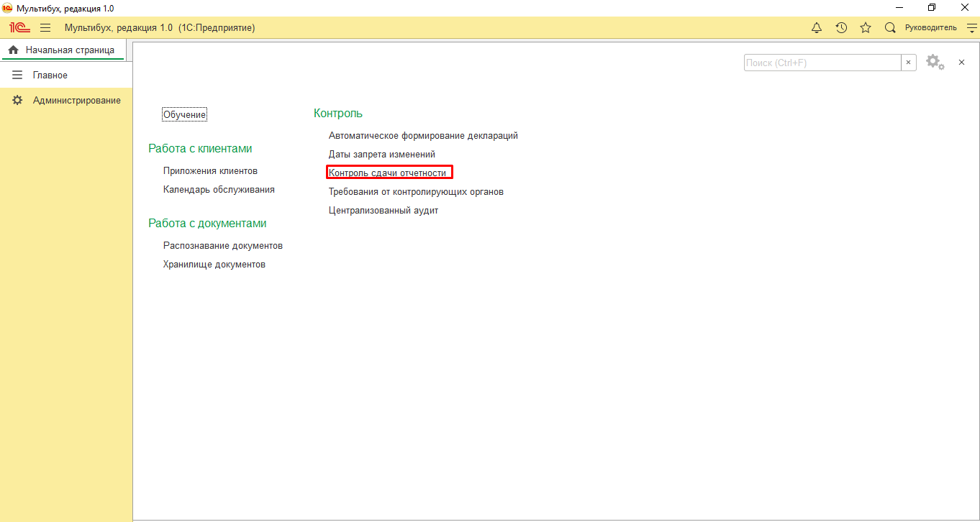Open history clock icon
The image size is (980, 522).
tap(841, 27)
